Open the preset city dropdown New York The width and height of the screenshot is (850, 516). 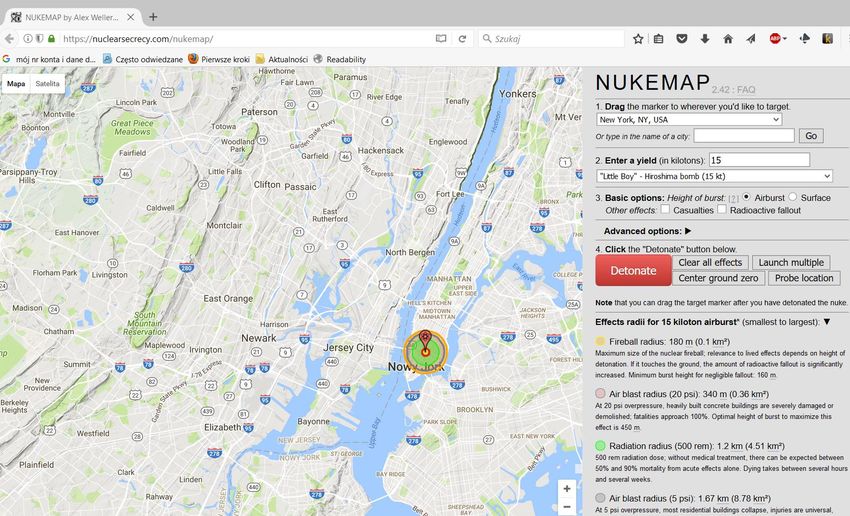(x=689, y=119)
